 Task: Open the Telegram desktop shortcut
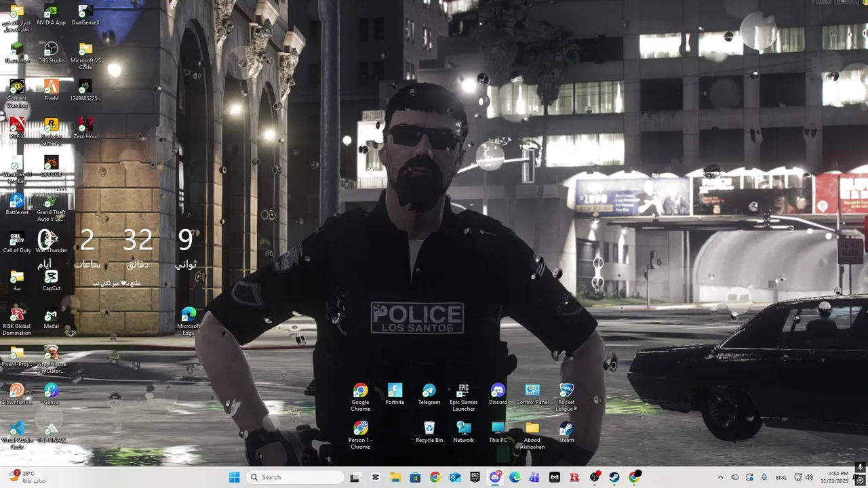coord(429,395)
